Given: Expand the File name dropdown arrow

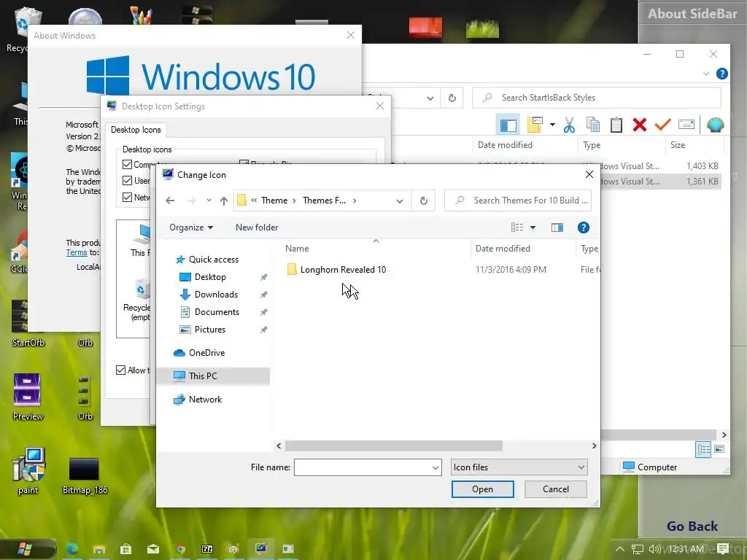Looking at the screenshot, I should pos(435,467).
